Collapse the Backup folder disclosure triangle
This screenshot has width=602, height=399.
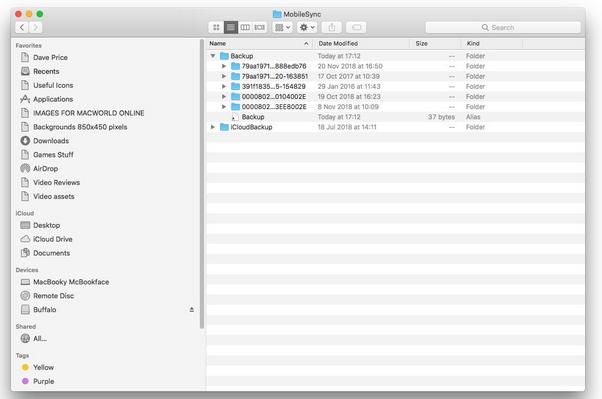point(213,56)
